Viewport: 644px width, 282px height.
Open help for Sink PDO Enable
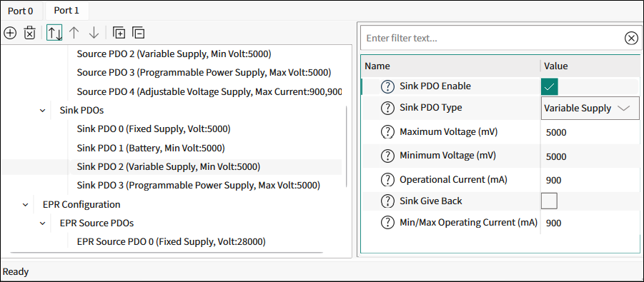click(387, 86)
